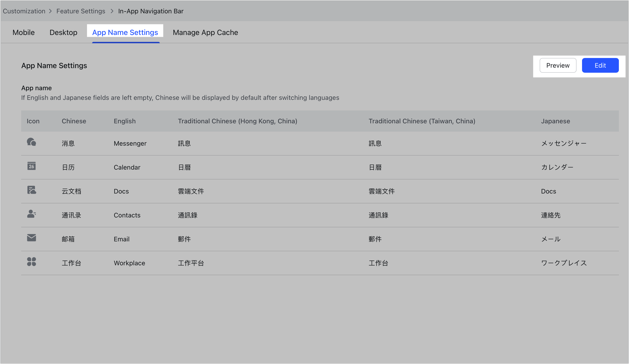Click the Messenger chat bubble icon

click(32, 142)
